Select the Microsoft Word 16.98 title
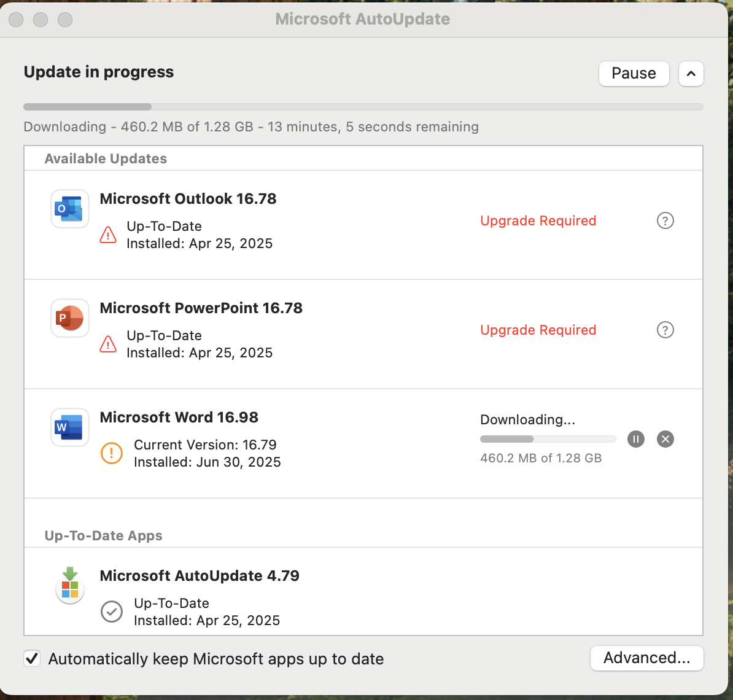733x700 pixels. tap(179, 417)
